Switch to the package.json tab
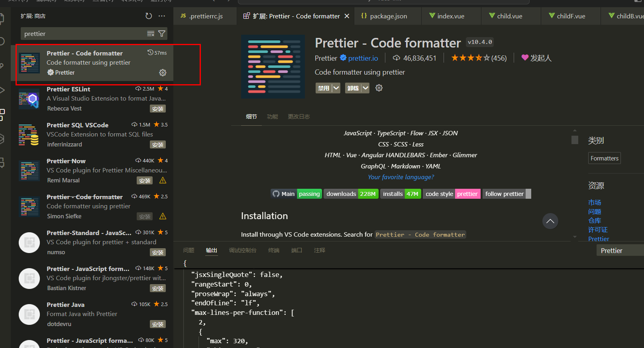 pyautogui.click(x=389, y=16)
